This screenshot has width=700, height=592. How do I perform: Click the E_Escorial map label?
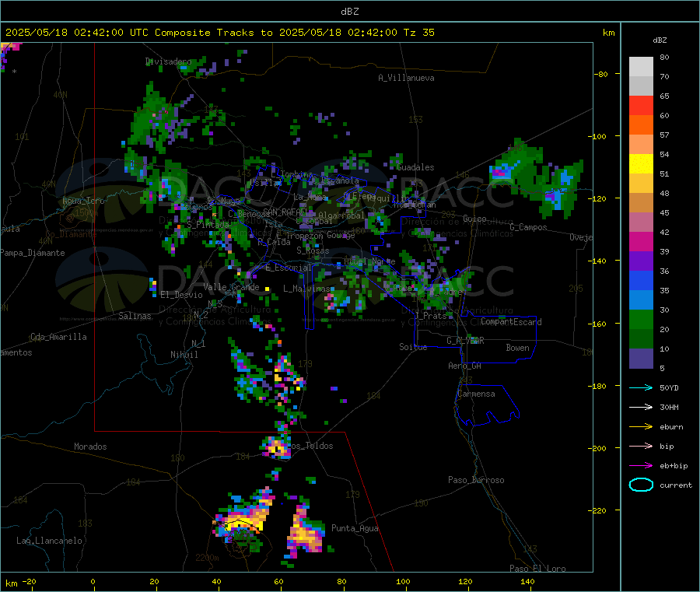[289, 268]
